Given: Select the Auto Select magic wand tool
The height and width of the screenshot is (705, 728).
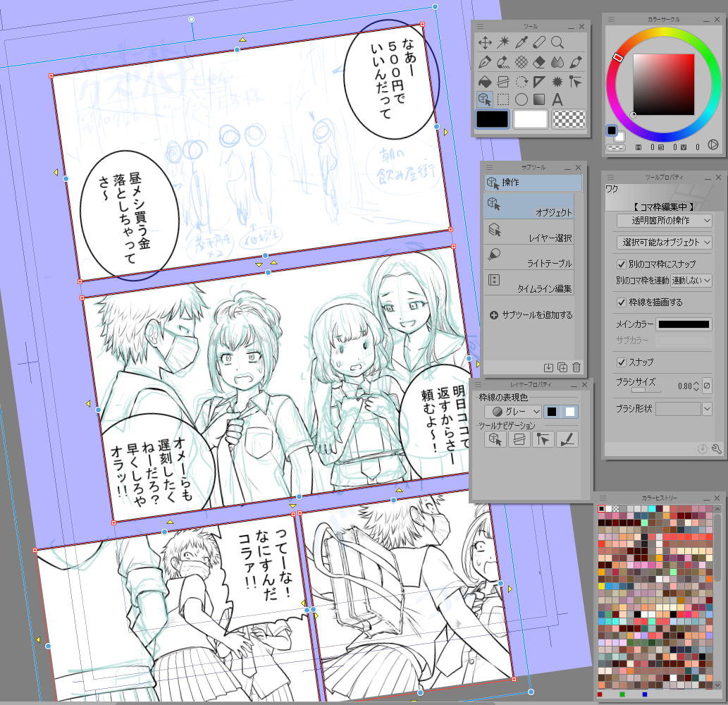Looking at the screenshot, I should point(502,43).
